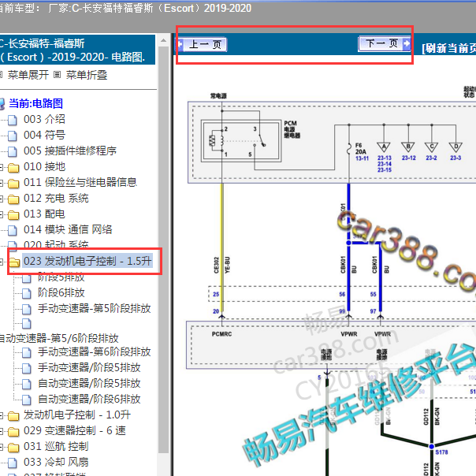Open 005 接插件维修程序 page

click(x=70, y=151)
